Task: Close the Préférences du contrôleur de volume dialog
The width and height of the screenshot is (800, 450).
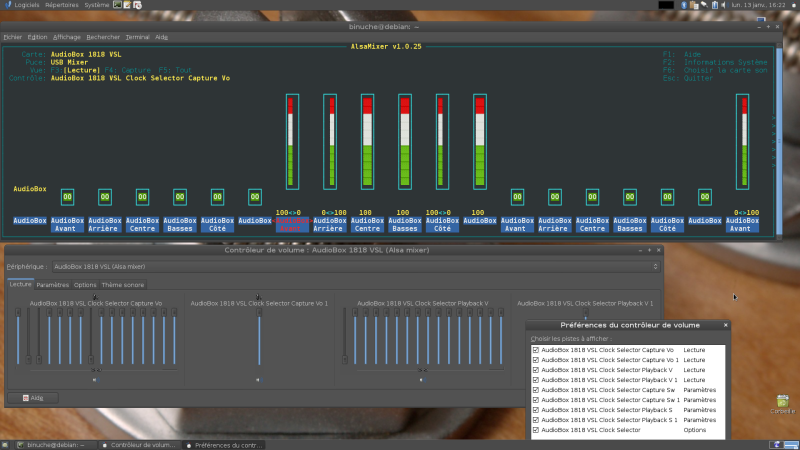Action: 726,325
